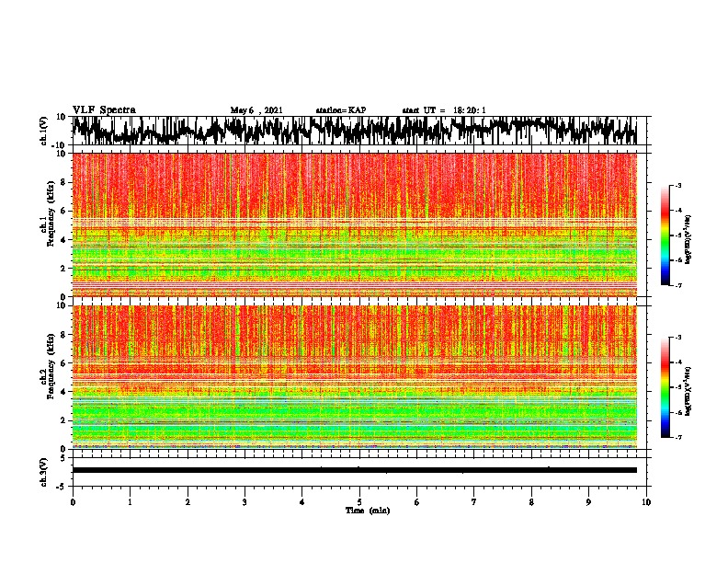
Task: Click the time axis tick label "0"
Action: pos(73,502)
